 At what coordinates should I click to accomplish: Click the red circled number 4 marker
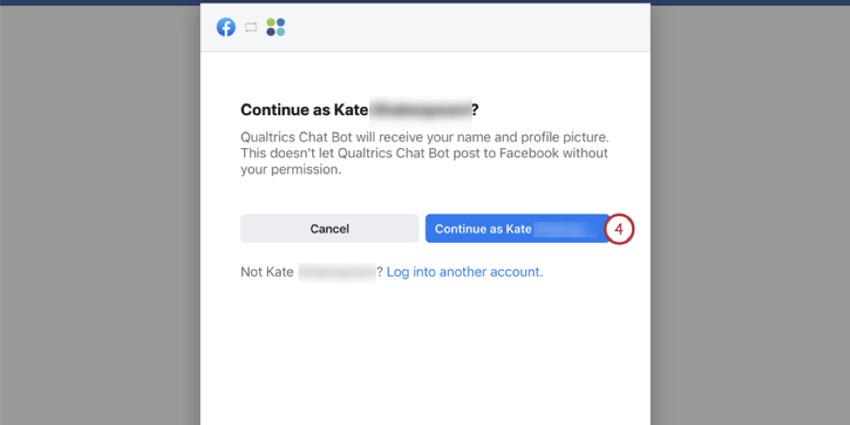tap(619, 229)
